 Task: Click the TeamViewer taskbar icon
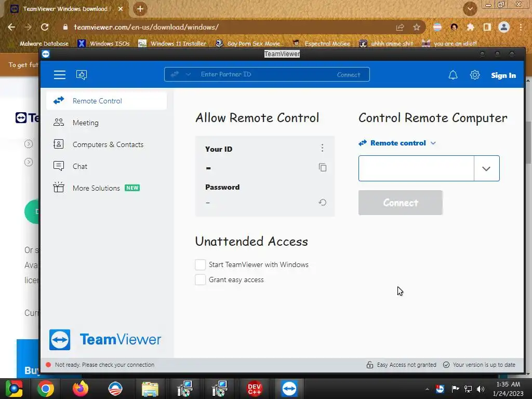click(289, 389)
